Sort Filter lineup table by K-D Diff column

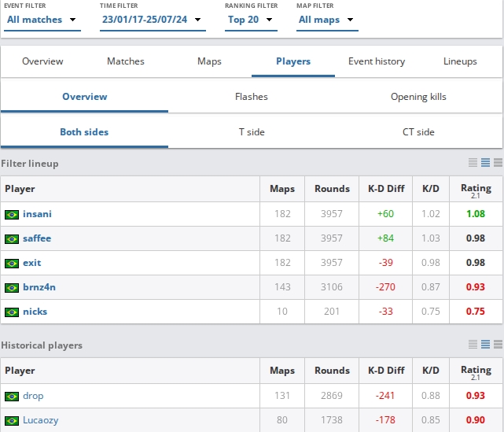(386, 189)
